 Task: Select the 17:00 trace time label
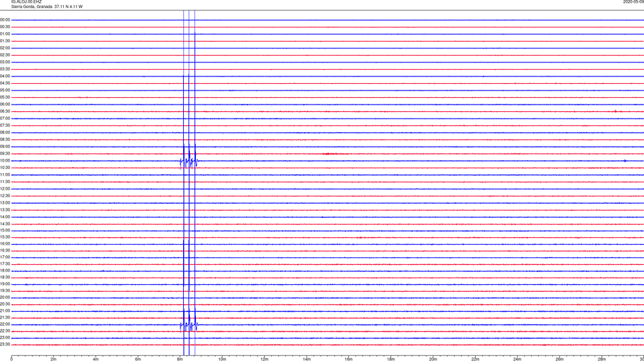tap(5, 257)
